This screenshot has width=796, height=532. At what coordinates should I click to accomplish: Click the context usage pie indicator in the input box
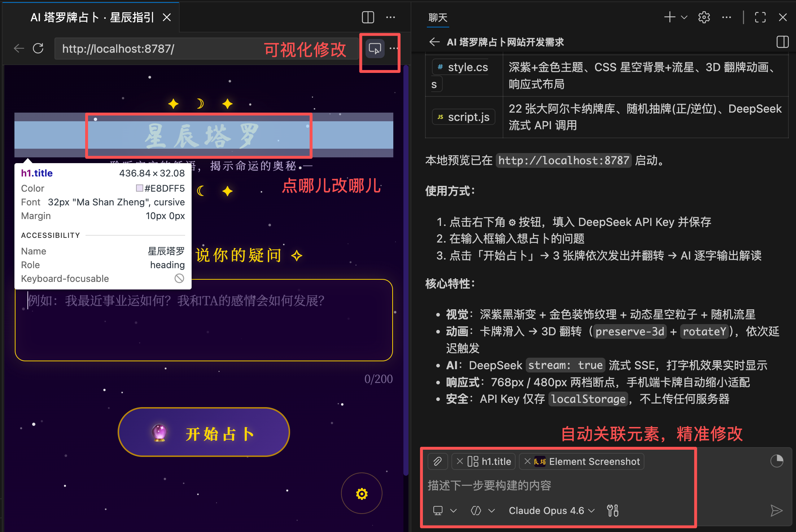point(778,461)
